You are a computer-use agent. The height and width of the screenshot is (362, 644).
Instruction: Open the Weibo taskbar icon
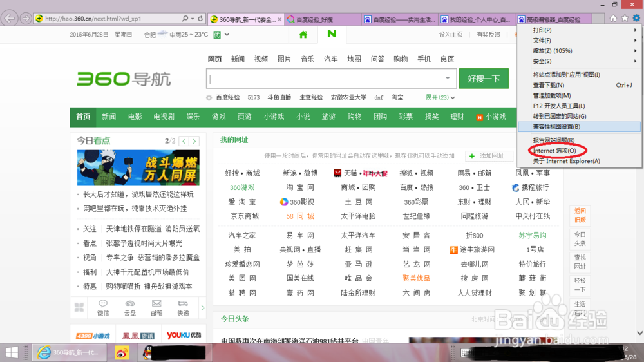click(x=122, y=352)
